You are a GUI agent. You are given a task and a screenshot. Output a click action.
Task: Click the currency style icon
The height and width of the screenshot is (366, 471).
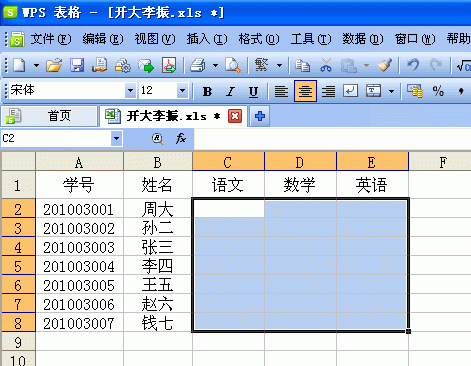click(x=415, y=91)
